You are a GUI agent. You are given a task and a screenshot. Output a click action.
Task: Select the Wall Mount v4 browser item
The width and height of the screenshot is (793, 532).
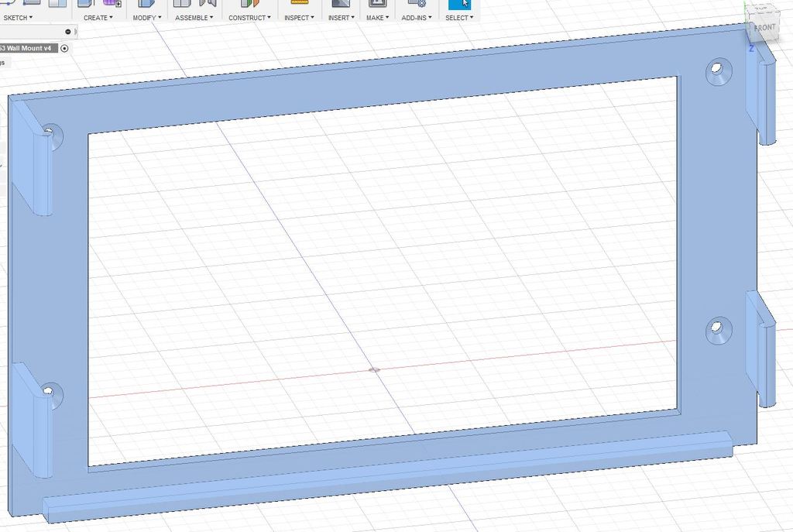pyautogui.click(x=28, y=48)
